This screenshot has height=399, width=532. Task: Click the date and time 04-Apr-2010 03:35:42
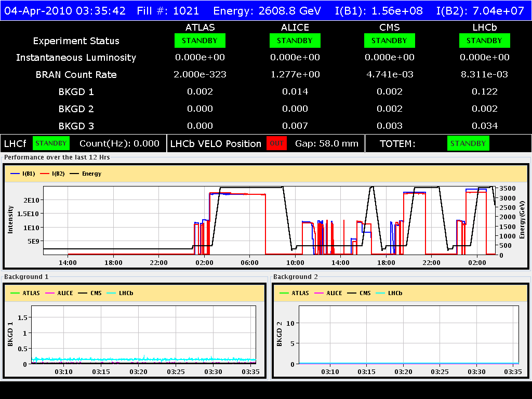pos(65,11)
